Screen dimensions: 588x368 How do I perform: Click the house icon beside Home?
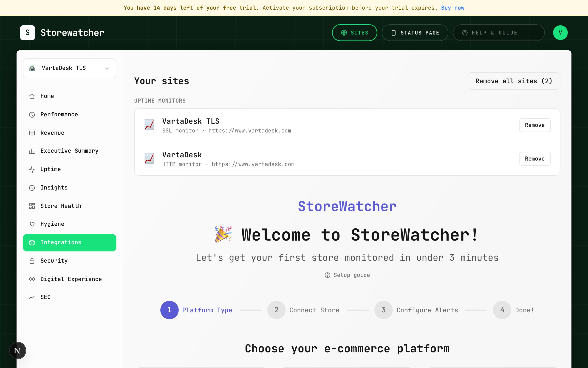32,96
